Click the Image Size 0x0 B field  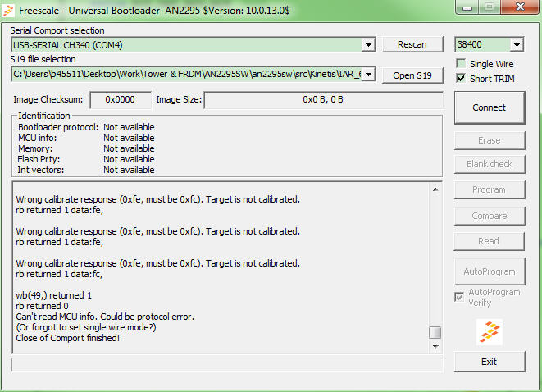point(323,100)
